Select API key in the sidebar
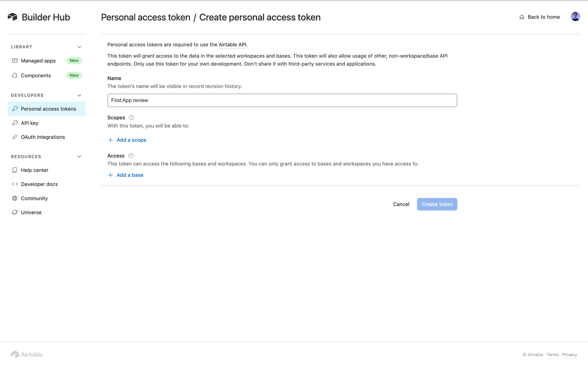This screenshot has height=368, width=588. [30, 123]
